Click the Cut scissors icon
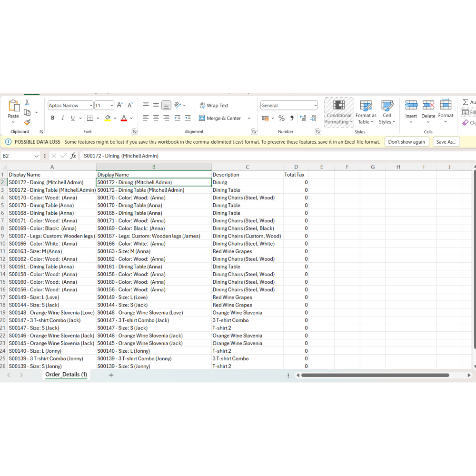Screen dimensions: 476x476 [x=27, y=102]
